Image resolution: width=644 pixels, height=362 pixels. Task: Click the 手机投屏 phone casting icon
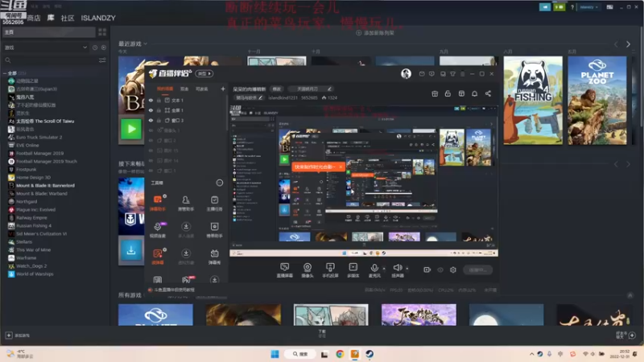(x=330, y=269)
